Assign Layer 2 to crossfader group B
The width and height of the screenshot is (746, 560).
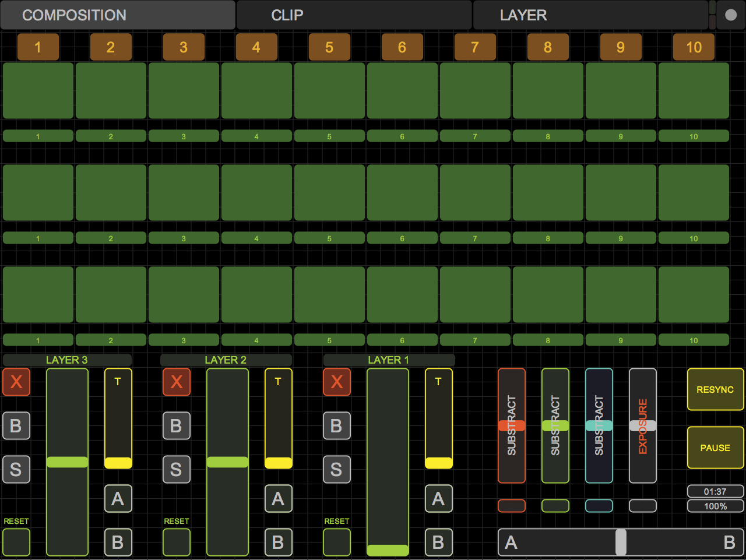tap(278, 543)
